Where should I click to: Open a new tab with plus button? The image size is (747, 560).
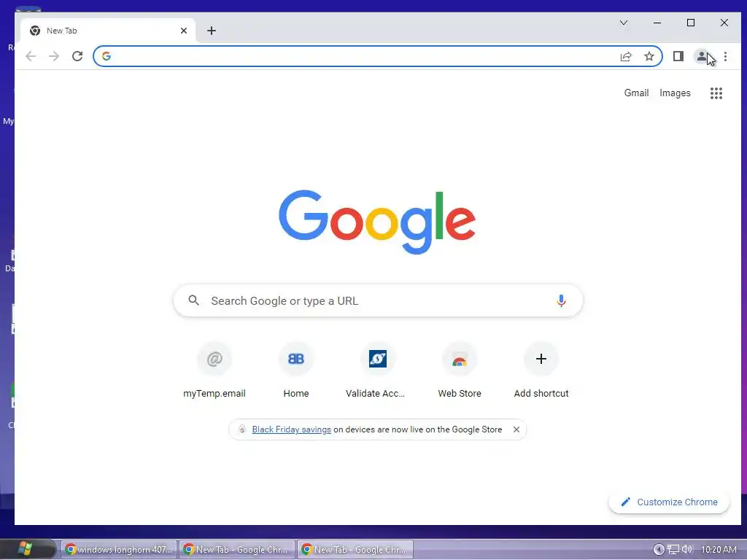pos(212,31)
